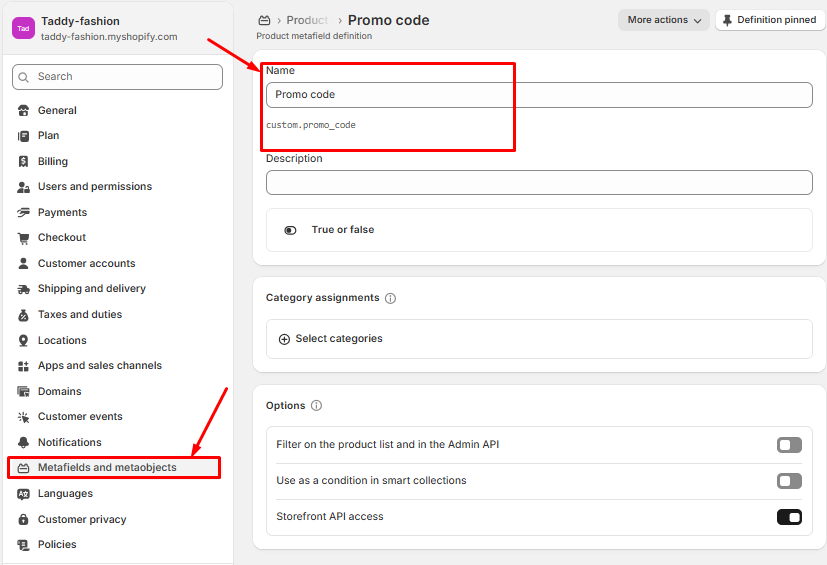The width and height of the screenshot is (827, 565).
Task: Click into the Description input field
Action: tap(539, 183)
